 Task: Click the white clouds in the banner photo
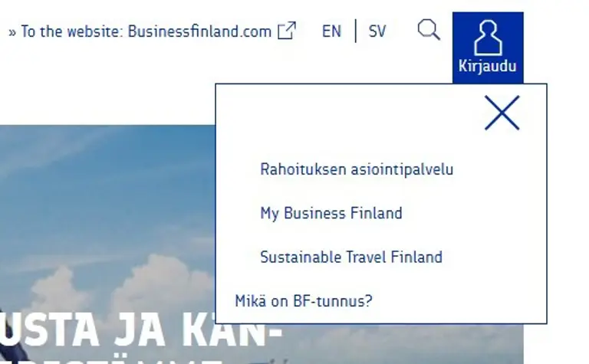[x=153, y=284]
